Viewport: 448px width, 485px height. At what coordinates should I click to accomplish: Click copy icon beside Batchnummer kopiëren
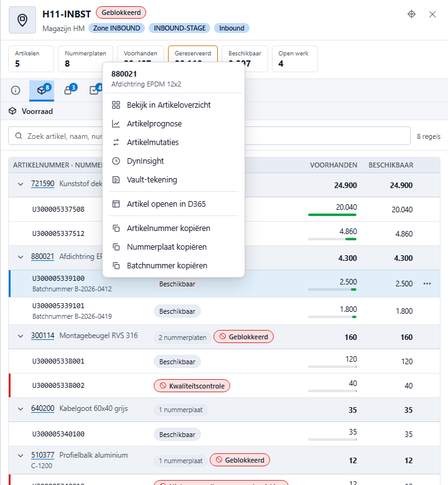pos(116,266)
